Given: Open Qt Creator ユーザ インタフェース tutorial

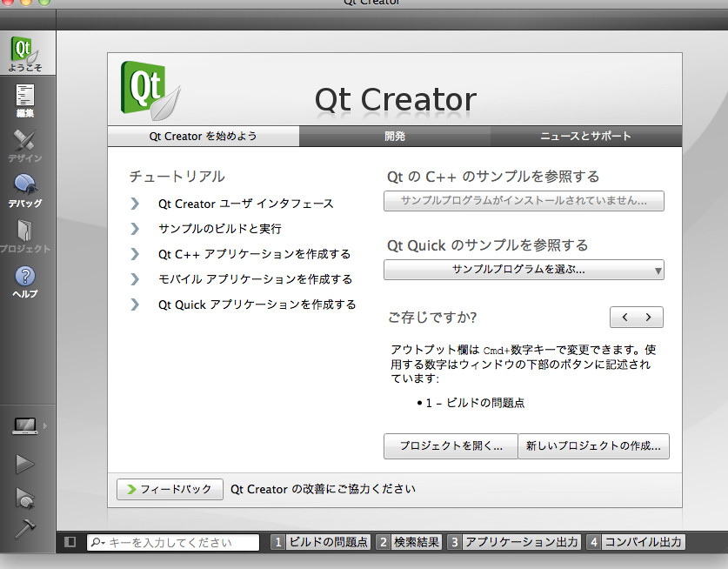Looking at the screenshot, I should click(245, 204).
